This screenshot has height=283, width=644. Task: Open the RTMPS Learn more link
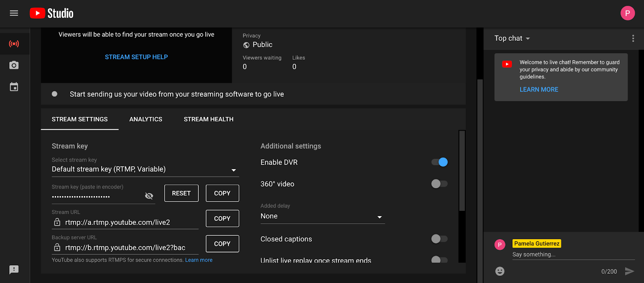click(x=199, y=260)
